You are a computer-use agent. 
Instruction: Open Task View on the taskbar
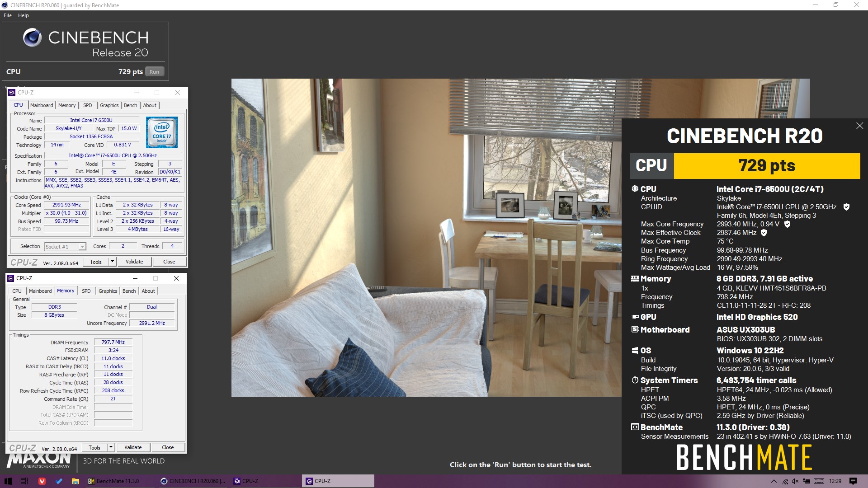click(24, 481)
